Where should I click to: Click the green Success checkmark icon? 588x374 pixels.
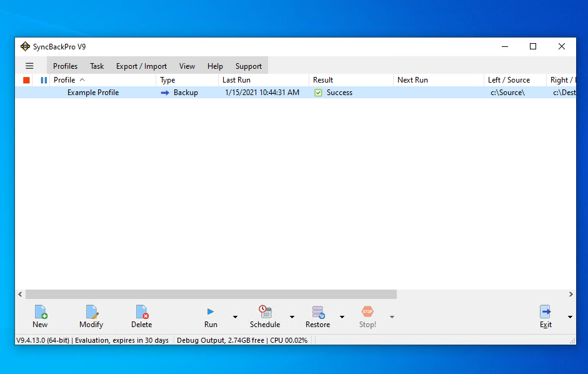318,93
